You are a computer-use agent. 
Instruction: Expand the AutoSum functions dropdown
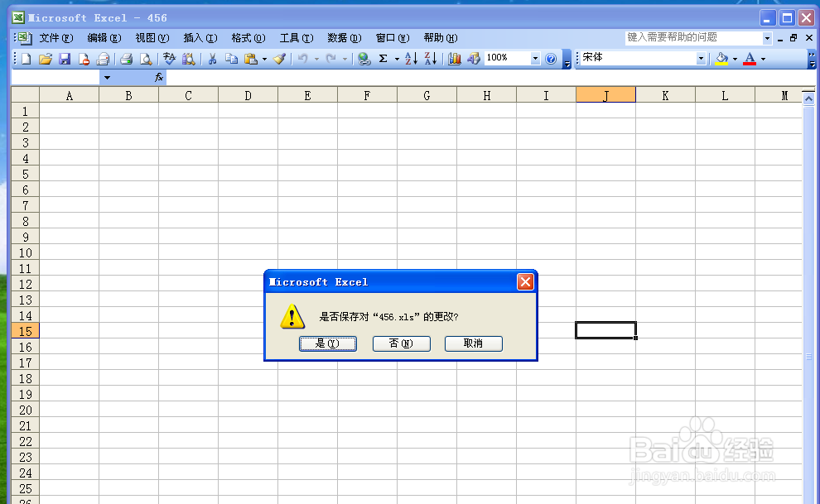397,59
